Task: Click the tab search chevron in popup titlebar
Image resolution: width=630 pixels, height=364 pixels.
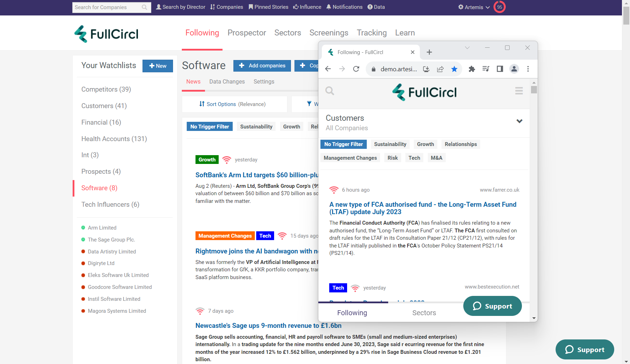Action: point(467,48)
